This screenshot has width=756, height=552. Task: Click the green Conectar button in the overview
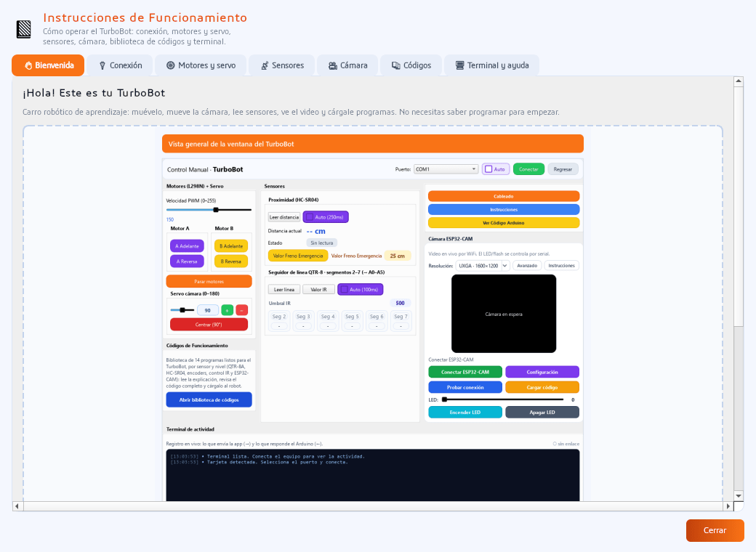pos(528,169)
